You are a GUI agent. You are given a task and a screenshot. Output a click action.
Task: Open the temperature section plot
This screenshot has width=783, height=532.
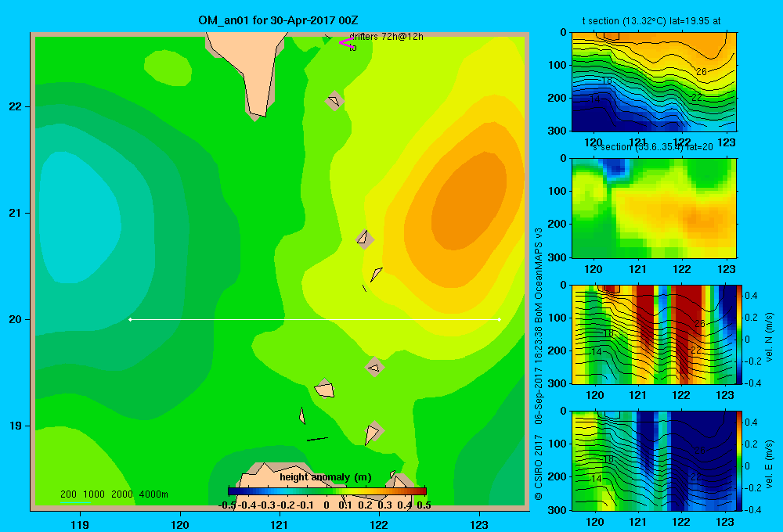tap(654, 82)
